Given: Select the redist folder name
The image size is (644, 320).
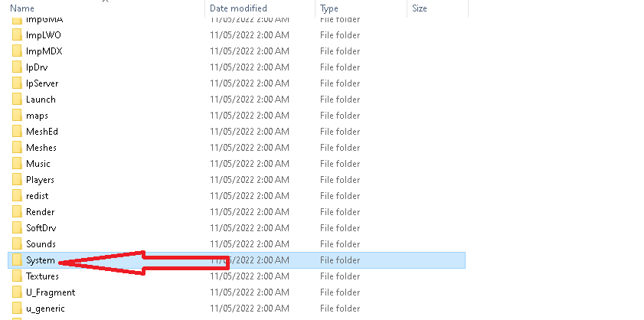Looking at the screenshot, I should [37, 196].
